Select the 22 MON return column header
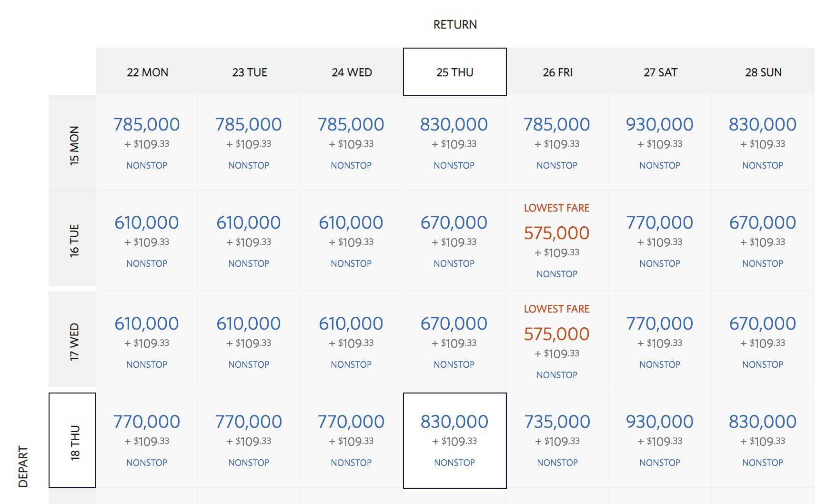 tap(147, 72)
